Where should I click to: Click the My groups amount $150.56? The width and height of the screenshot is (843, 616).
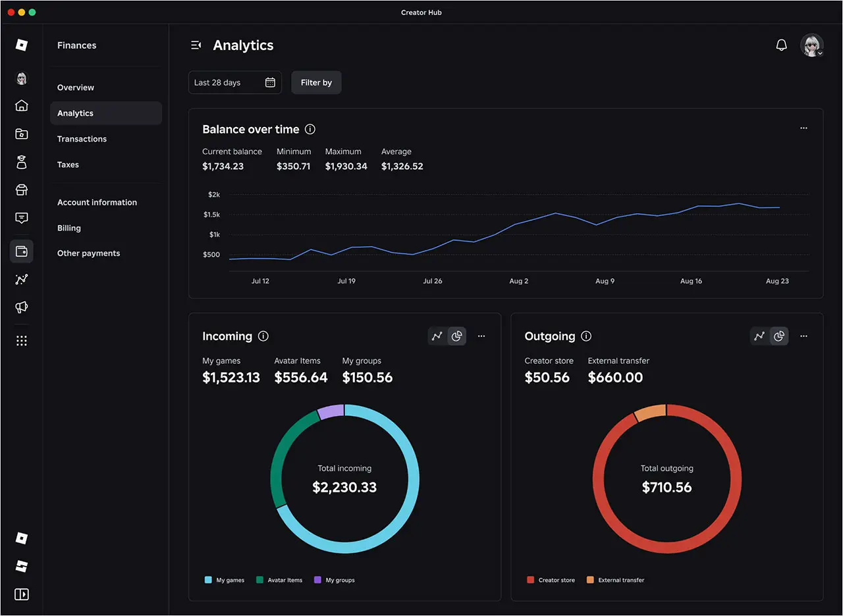coord(367,378)
